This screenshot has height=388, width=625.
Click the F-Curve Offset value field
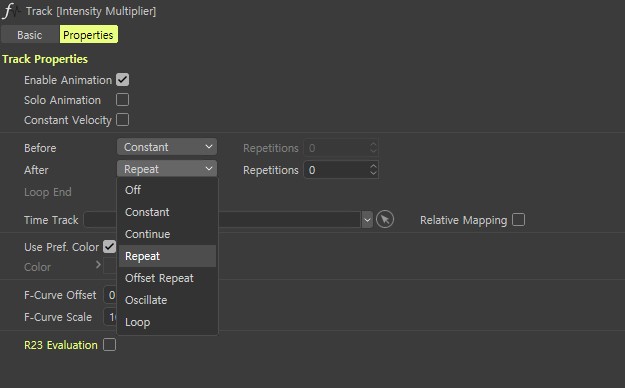point(110,295)
